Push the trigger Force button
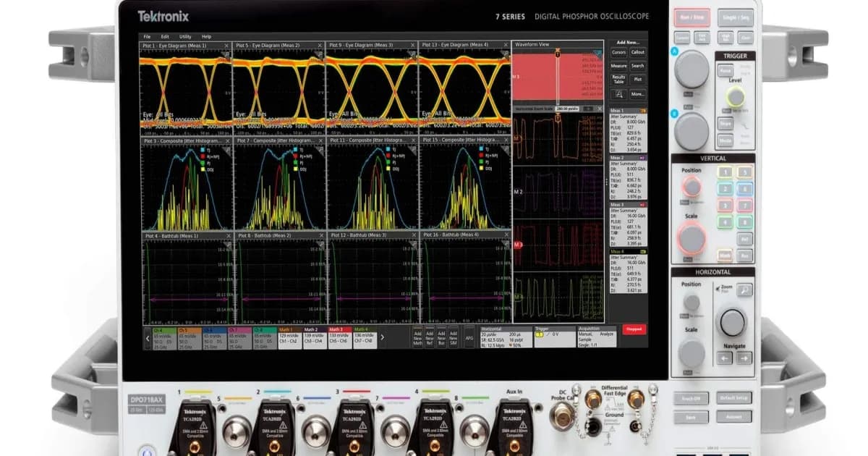The image size is (868, 456). coord(725,71)
